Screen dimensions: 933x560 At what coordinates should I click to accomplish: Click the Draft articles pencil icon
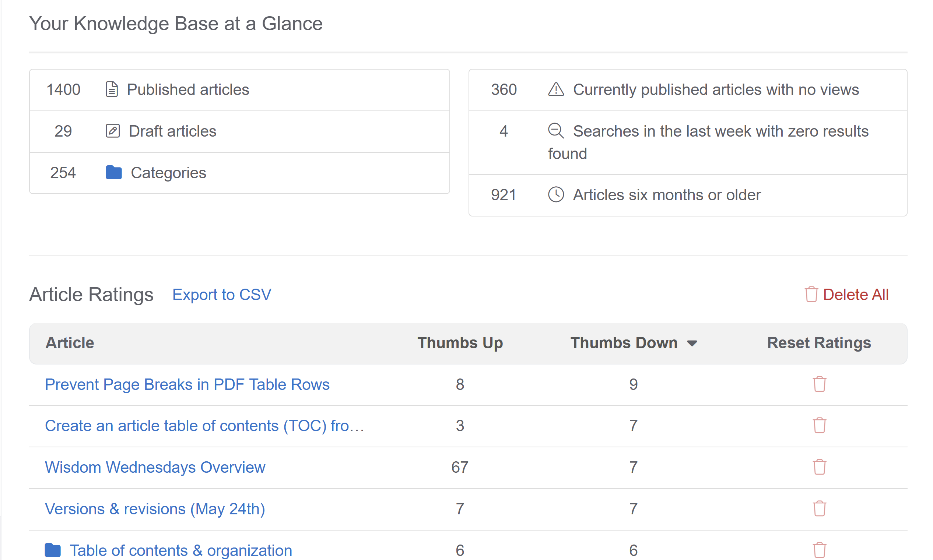coord(112,131)
